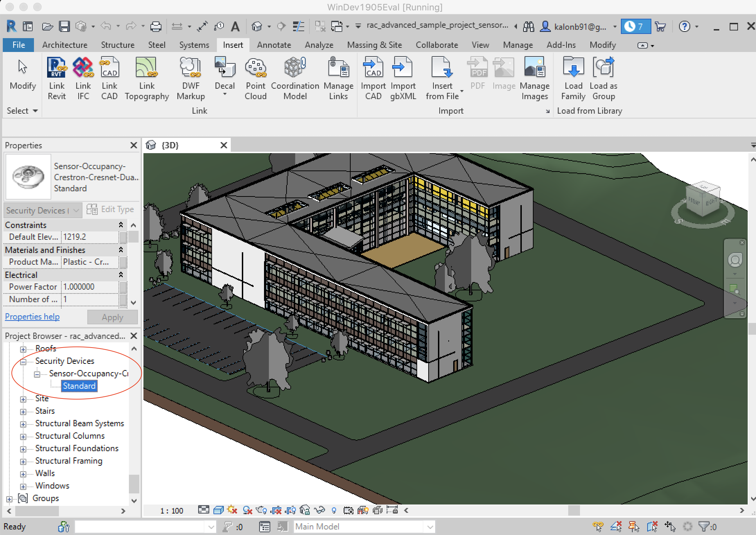Click the Link Revit icon
The height and width of the screenshot is (535, 756).
[56, 78]
